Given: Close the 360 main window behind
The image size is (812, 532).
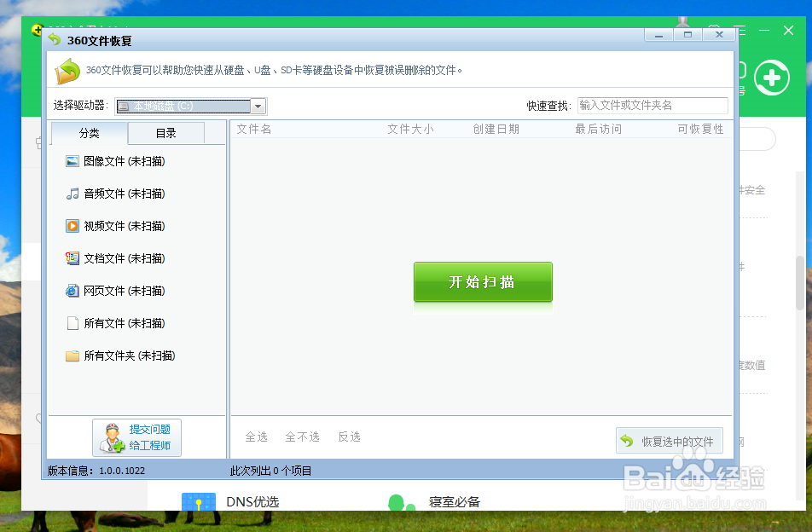Looking at the screenshot, I should 788,31.
